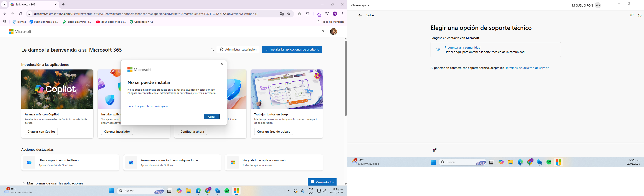Click the search magnifier on the Microsoft 365 page
Screen dimensions: 644x196
212,49
